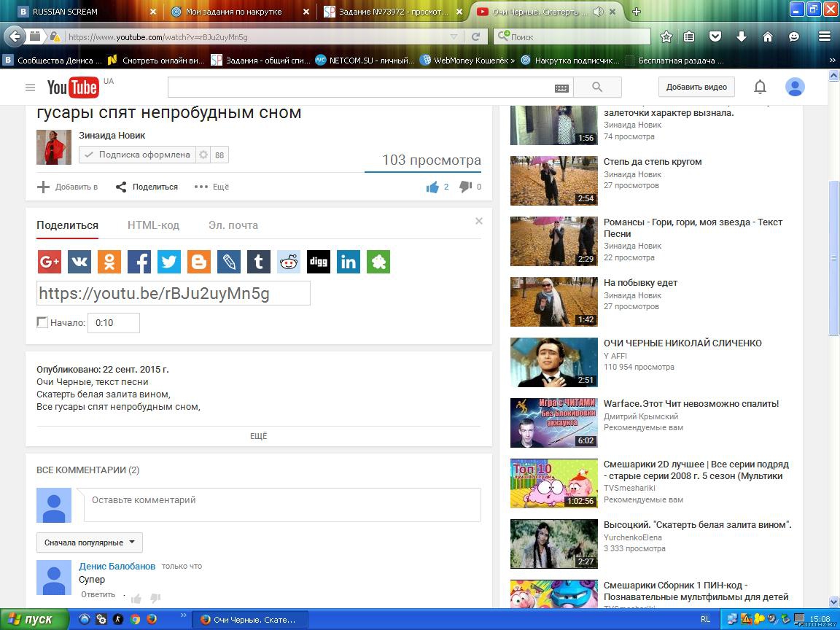Open WebMoney Кошелёк bookmark
This screenshot has width=840, height=630.
(467, 61)
